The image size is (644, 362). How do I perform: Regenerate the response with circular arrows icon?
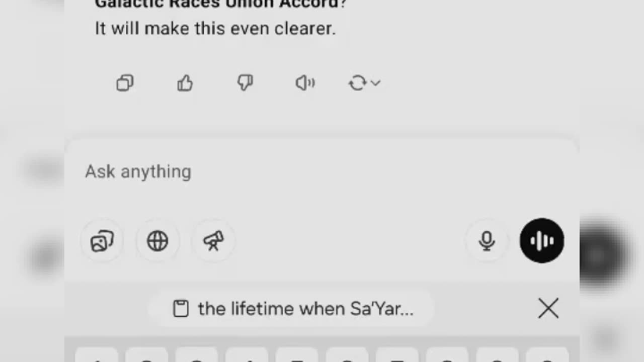(357, 83)
